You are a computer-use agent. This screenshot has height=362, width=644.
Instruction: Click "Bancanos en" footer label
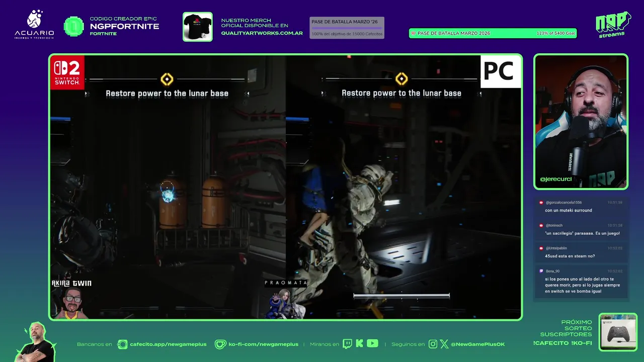(94, 344)
